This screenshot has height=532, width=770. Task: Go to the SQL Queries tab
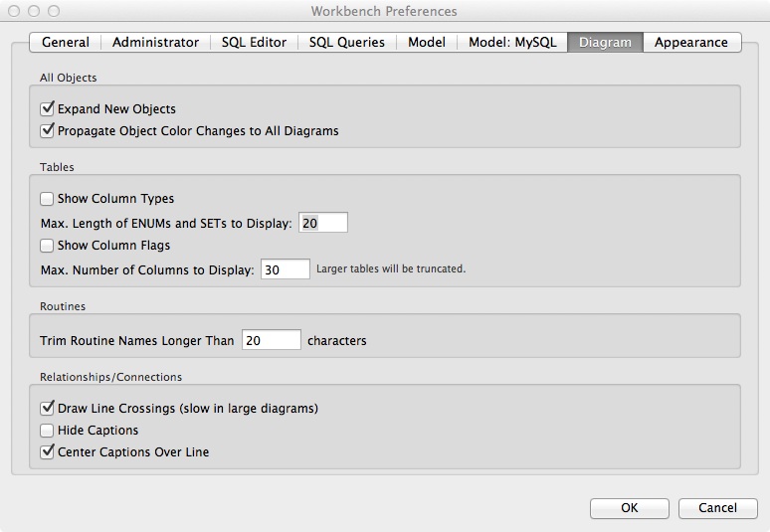[x=346, y=42]
